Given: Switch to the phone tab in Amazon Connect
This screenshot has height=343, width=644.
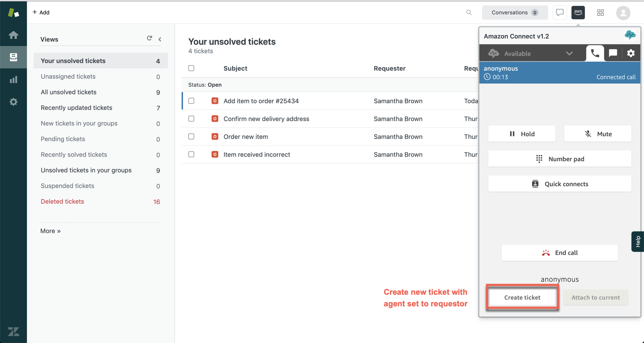Looking at the screenshot, I should (x=595, y=53).
